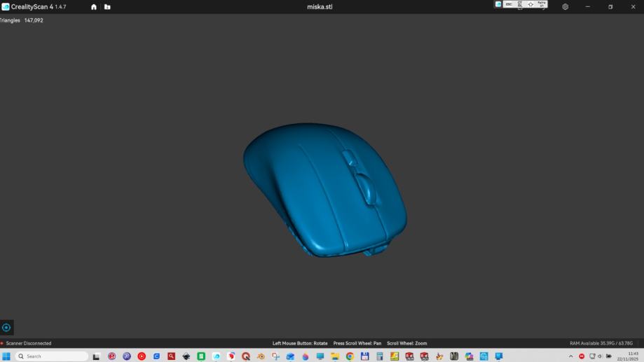Open Google Chrome from the taskbar
644x362 pixels.
click(350, 356)
